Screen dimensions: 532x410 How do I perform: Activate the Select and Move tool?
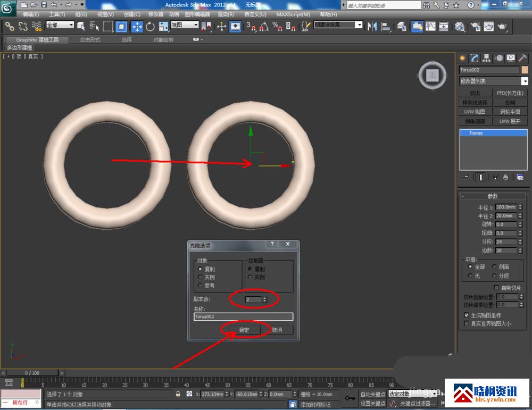point(137,26)
